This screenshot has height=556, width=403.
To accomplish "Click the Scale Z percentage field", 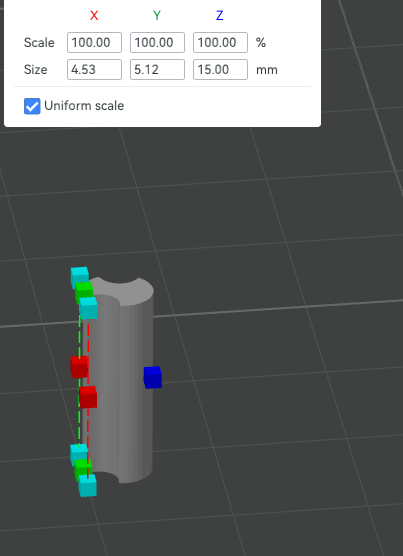I will pyautogui.click(x=220, y=43).
